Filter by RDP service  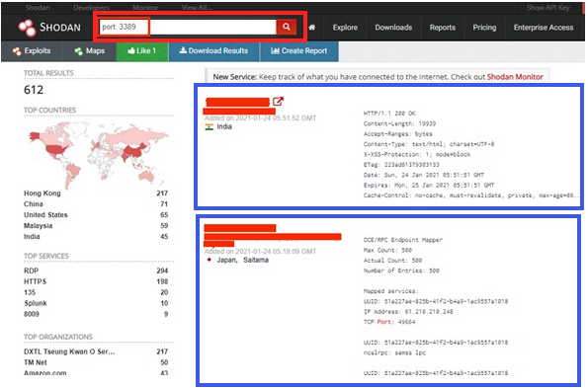coord(31,271)
